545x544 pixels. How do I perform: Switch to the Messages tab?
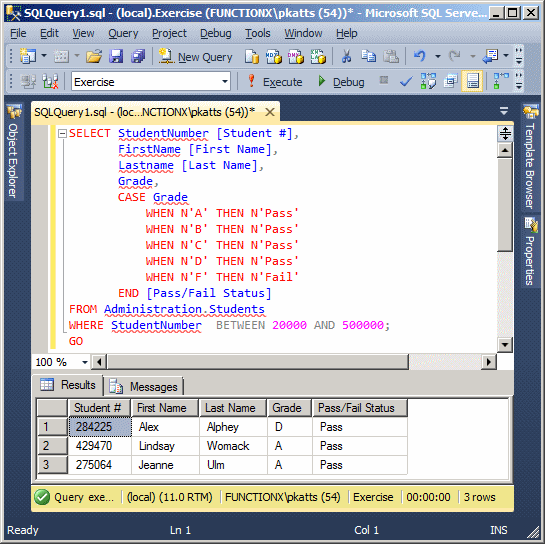click(x=145, y=387)
